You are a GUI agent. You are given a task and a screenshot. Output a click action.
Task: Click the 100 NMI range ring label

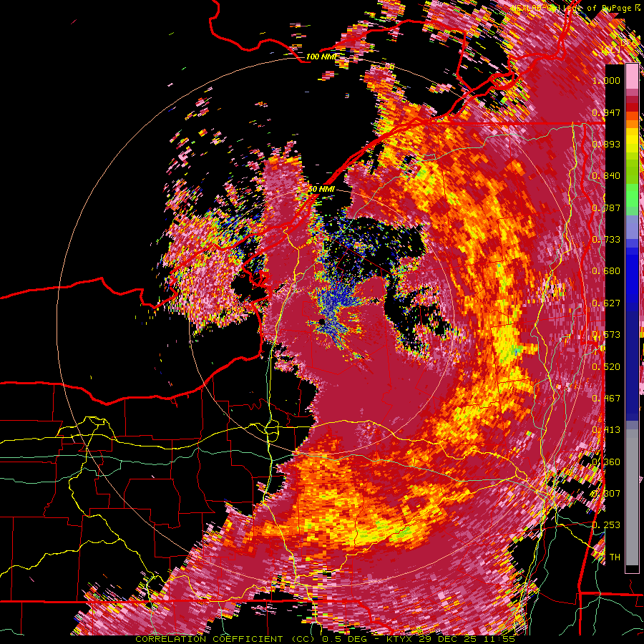tap(321, 57)
